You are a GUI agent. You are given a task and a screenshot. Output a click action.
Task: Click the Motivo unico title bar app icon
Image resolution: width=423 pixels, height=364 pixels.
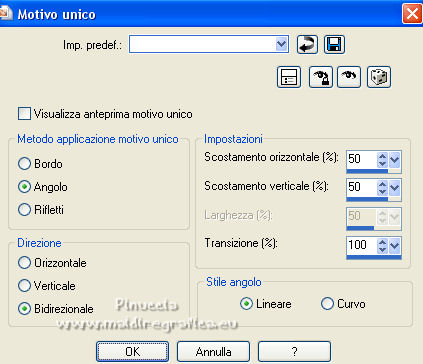[x=5, y=13]
